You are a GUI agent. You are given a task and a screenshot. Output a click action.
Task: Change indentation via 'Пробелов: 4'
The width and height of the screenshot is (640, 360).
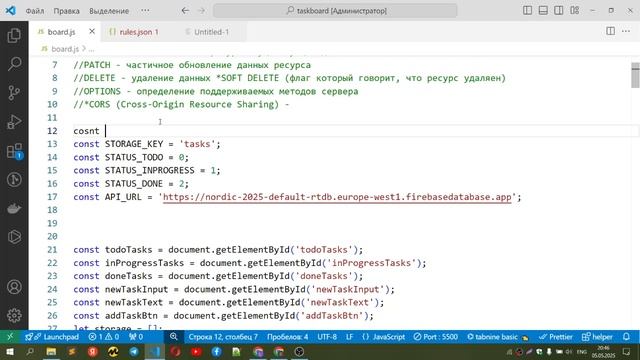pyautogui.click(x=287, y=337)
